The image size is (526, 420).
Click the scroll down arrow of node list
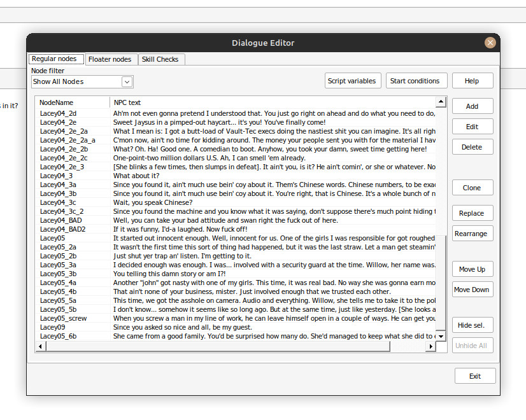point(441,336)
